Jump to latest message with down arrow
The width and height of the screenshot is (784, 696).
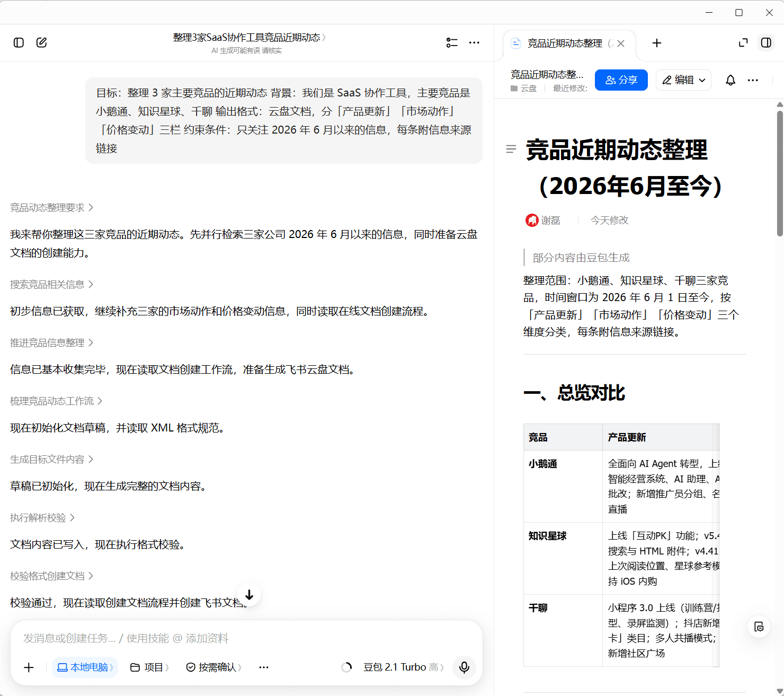coord(249,595)
